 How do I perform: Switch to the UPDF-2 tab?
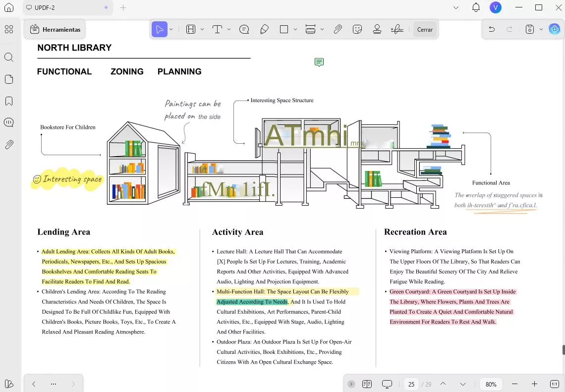click(x=68, y=7)
